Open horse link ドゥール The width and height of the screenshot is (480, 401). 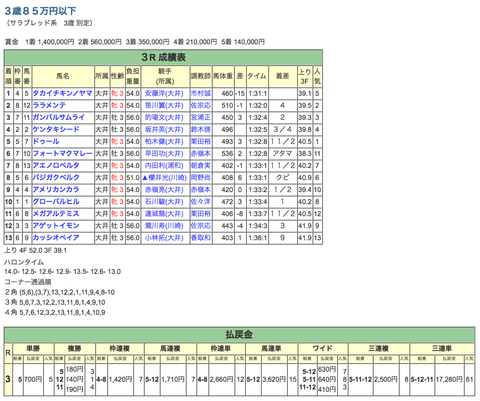(x=46, y=142)
